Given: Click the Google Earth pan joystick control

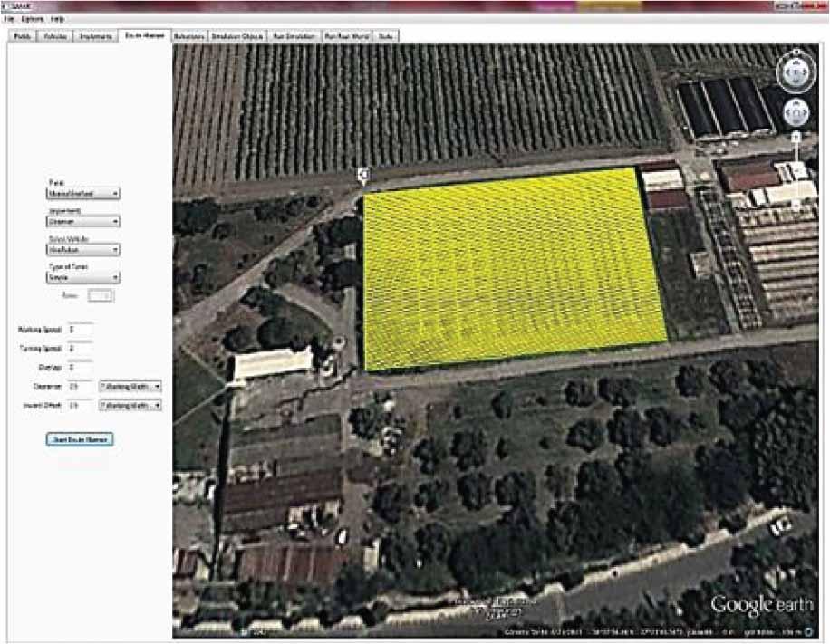Looking at the screenshot, I should pos(796,113).
